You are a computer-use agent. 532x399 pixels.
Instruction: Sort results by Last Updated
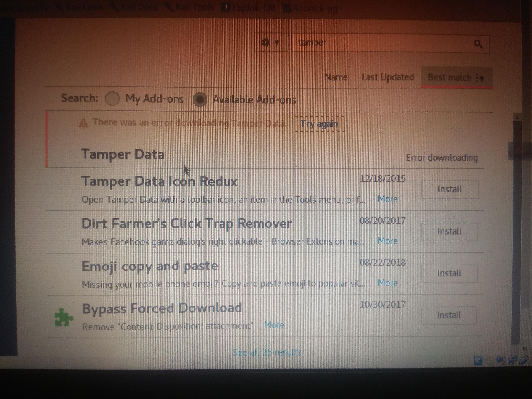point(387,77)
